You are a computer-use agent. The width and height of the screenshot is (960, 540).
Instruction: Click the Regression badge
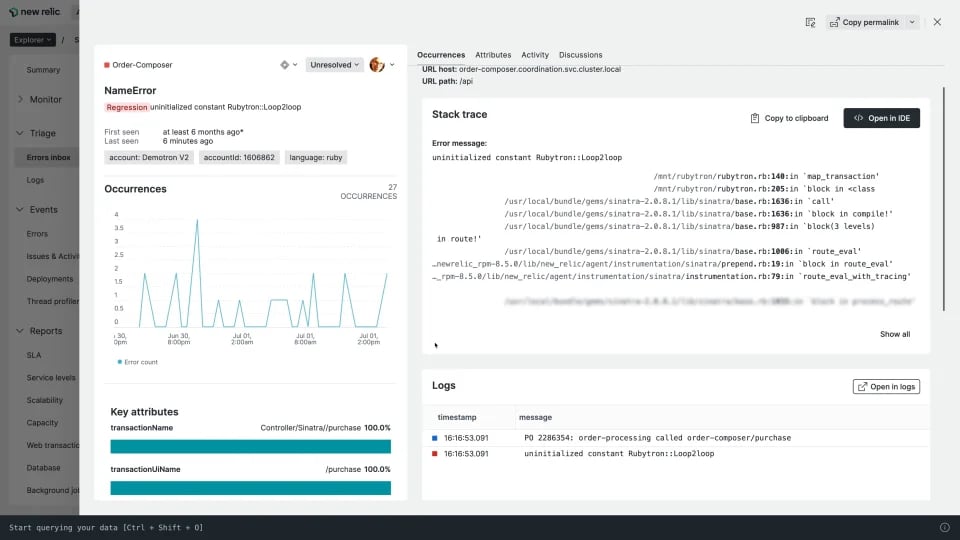127,107
